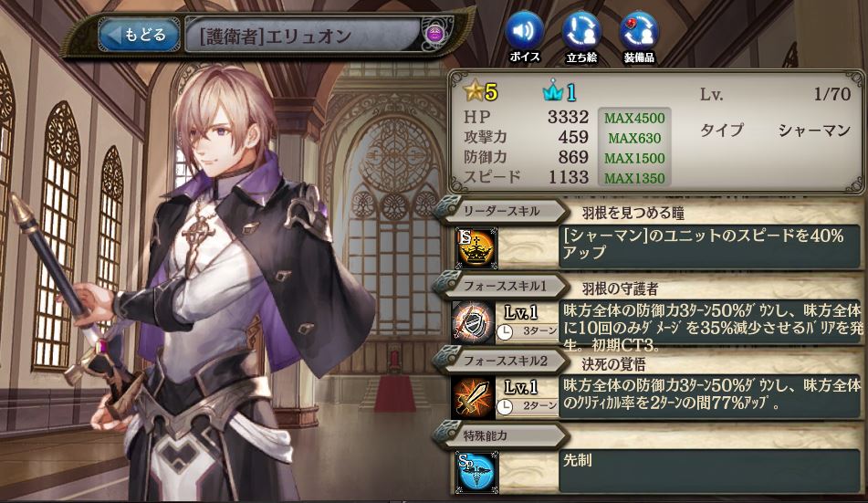Click the MAX4500 HP value
The width and height of the screenshot is (868, 503).
(634, 118)
